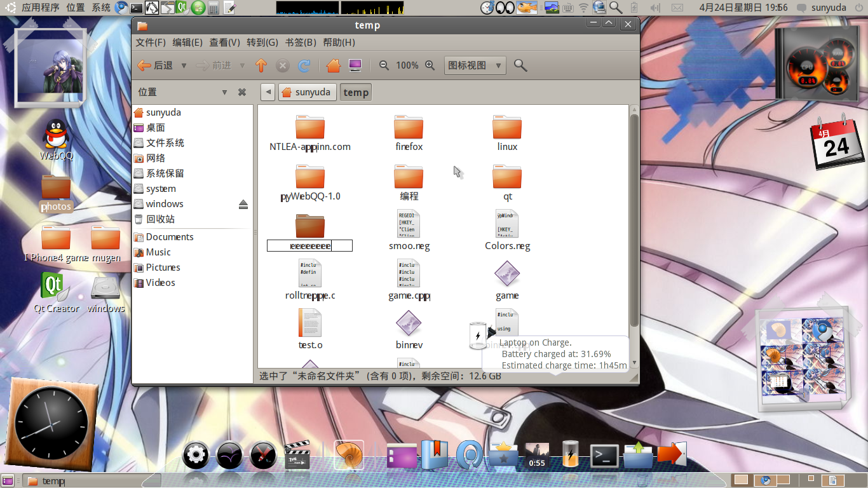Click the network wifi tray icon
The image size is (868, 488).
584,8
